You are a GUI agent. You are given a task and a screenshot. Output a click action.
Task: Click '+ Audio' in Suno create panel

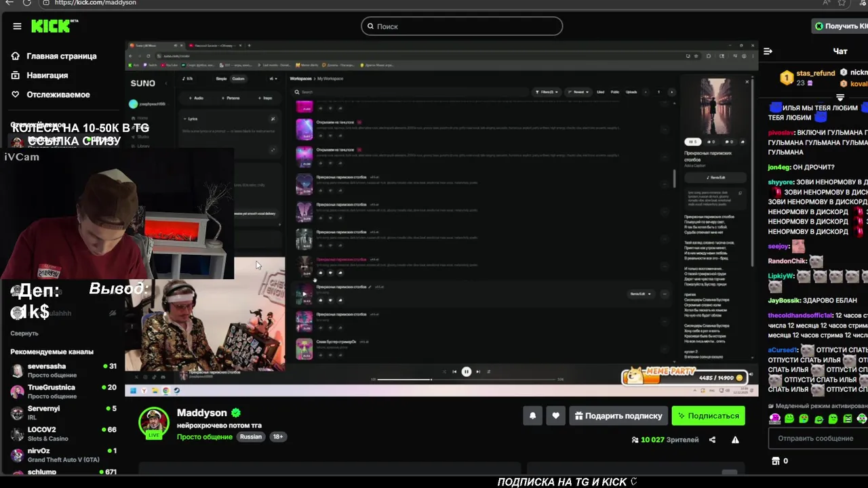tap(196, 98)
